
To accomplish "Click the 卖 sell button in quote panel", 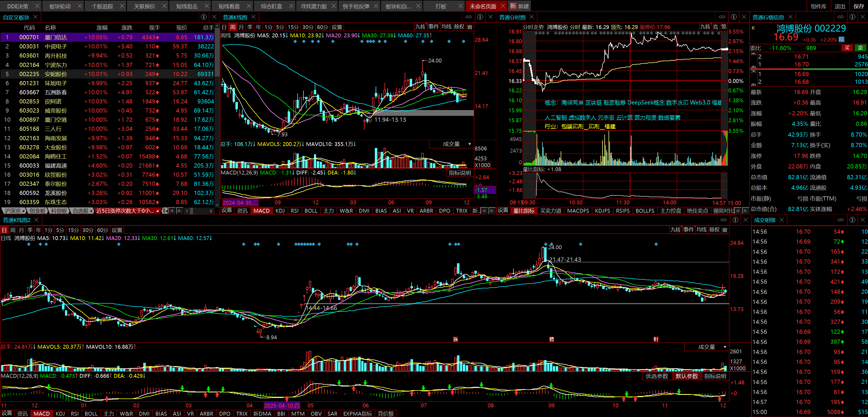I will click(x=860, y=48).
